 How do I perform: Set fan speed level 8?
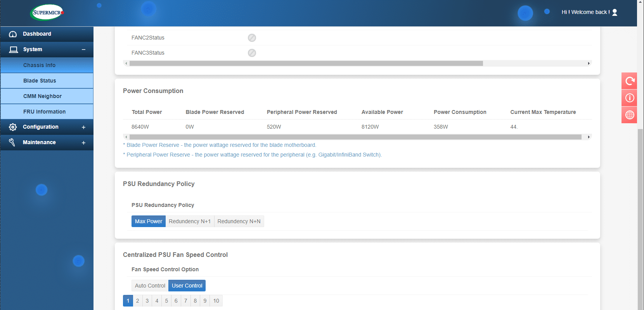click(195, 301)
